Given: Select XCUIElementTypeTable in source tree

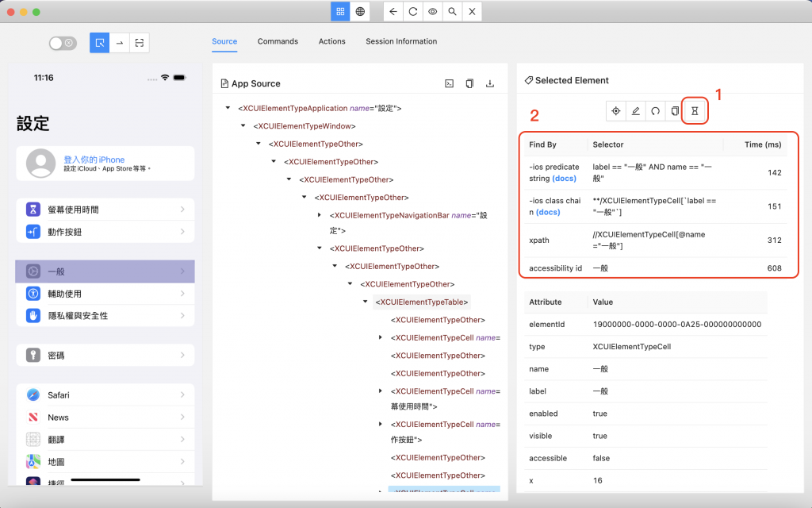Looking at the screenshot, I should [x=422, y=302].
